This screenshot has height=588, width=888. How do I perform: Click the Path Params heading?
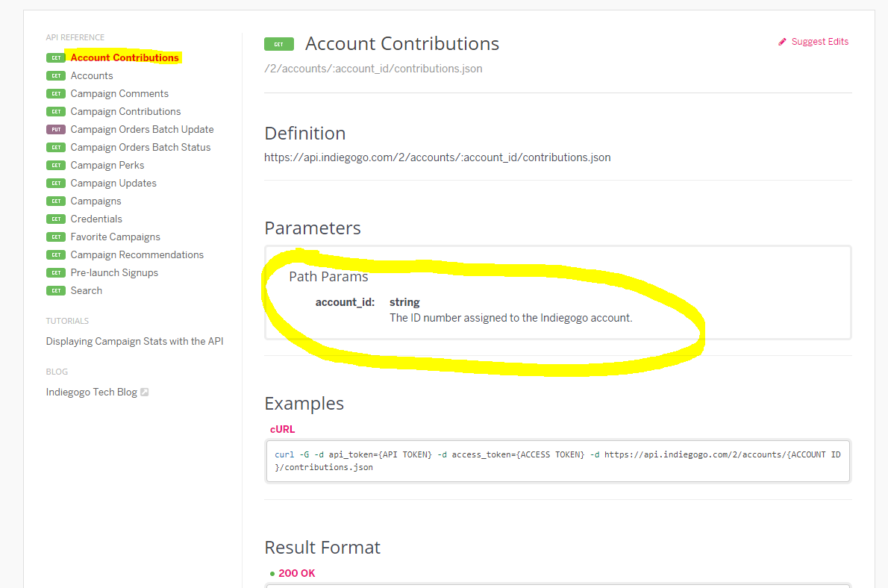coord(328,276)
